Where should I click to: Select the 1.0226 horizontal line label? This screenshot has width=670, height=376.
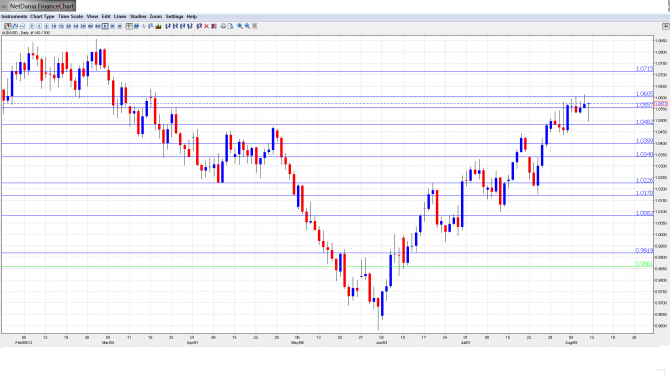pyautogui.click(x=644, y=180)
